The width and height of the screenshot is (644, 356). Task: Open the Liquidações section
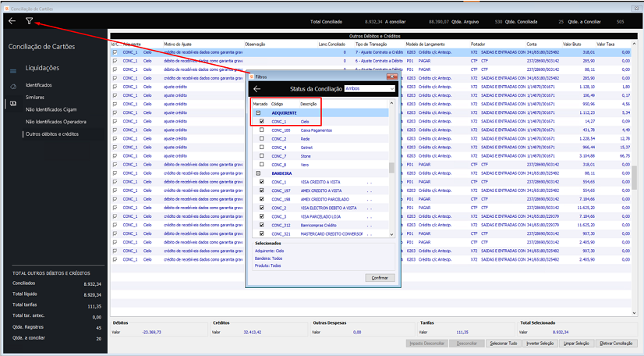click(42, 68)
